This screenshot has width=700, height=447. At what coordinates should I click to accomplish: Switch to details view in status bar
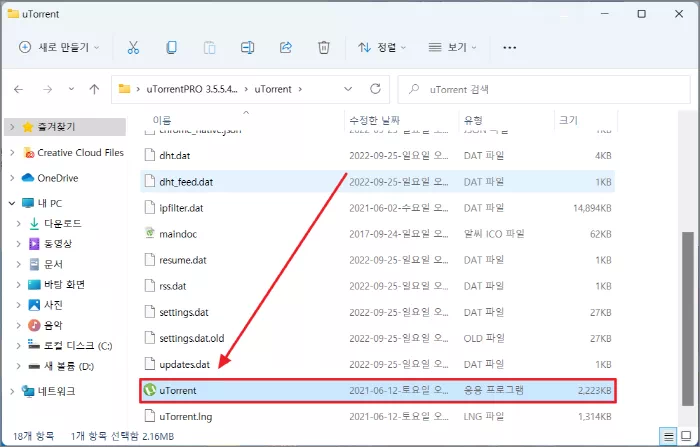[668, 436]
